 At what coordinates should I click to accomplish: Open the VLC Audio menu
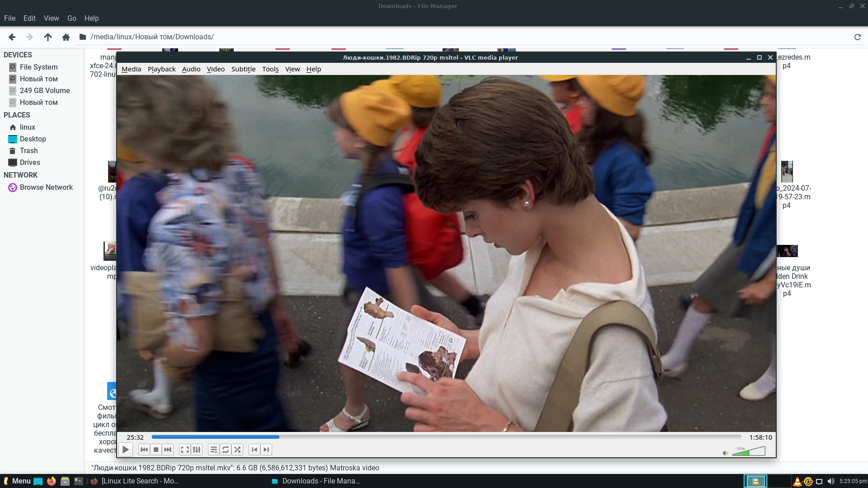[191, 69]
